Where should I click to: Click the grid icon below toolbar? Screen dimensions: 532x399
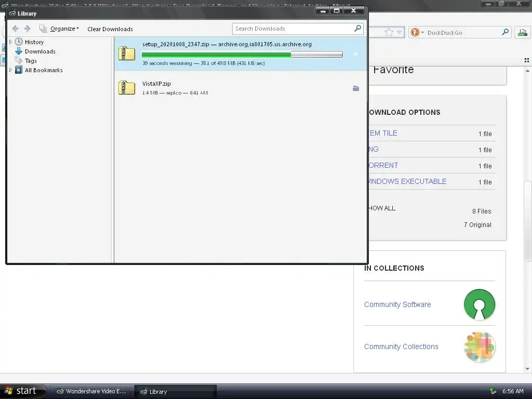click(527, 60)
